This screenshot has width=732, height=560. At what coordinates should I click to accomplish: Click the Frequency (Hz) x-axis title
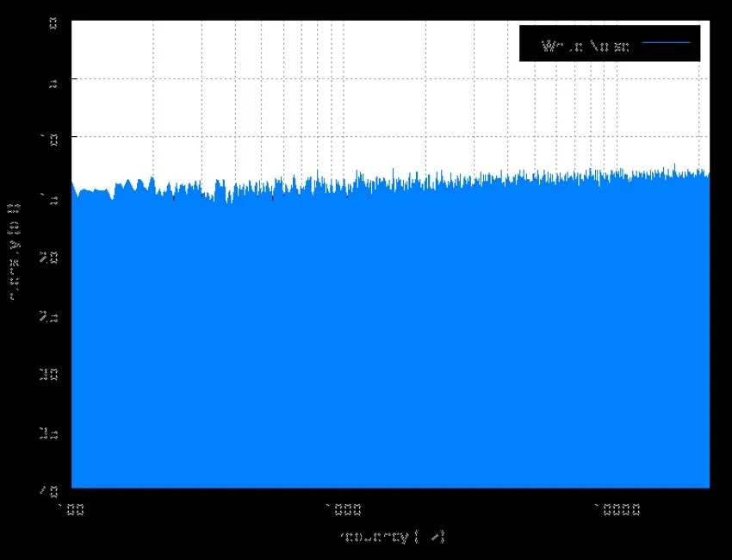392,537
